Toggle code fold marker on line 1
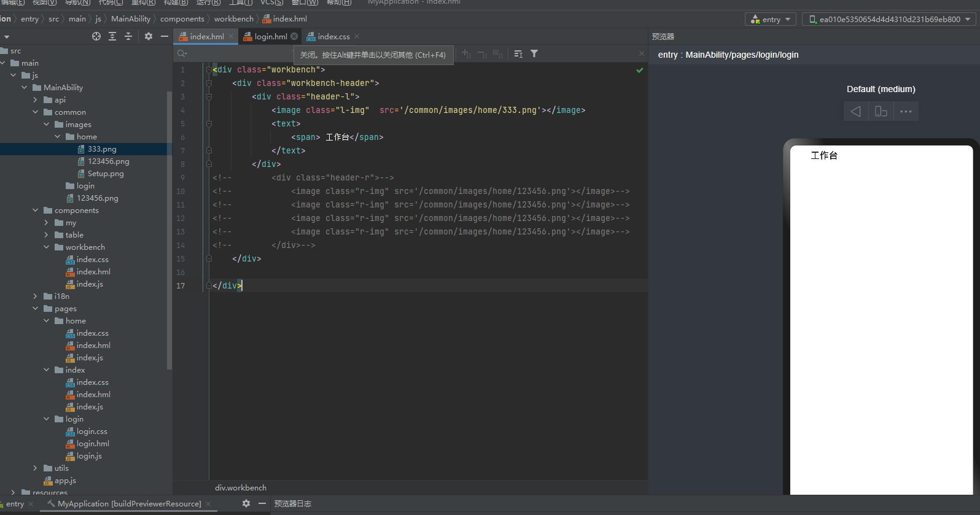Viewport: 980px width, 515px height. (x=209, y=69)
